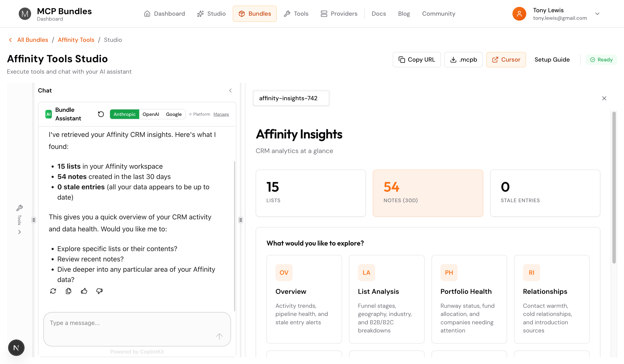Expand the Tools sidebar arrow
Viewport: 624px width, 364px height.
pos(19,232)
